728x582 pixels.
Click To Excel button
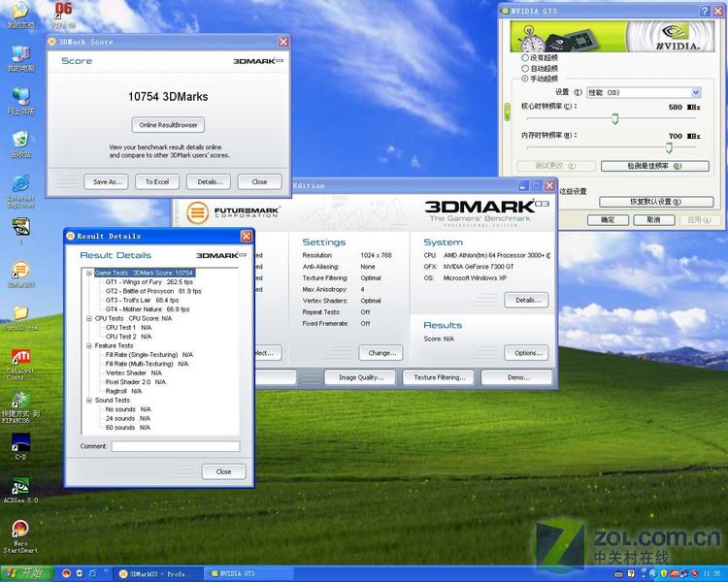157,182
